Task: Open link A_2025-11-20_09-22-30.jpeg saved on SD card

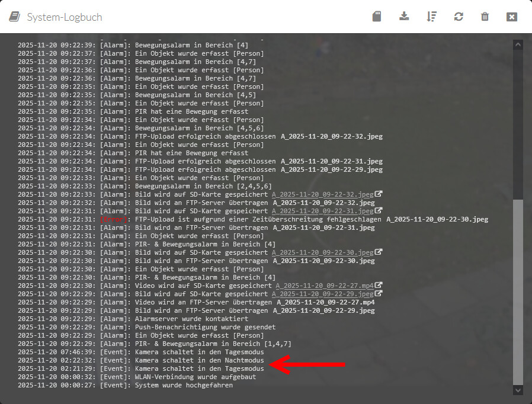Action: point(323,252)
